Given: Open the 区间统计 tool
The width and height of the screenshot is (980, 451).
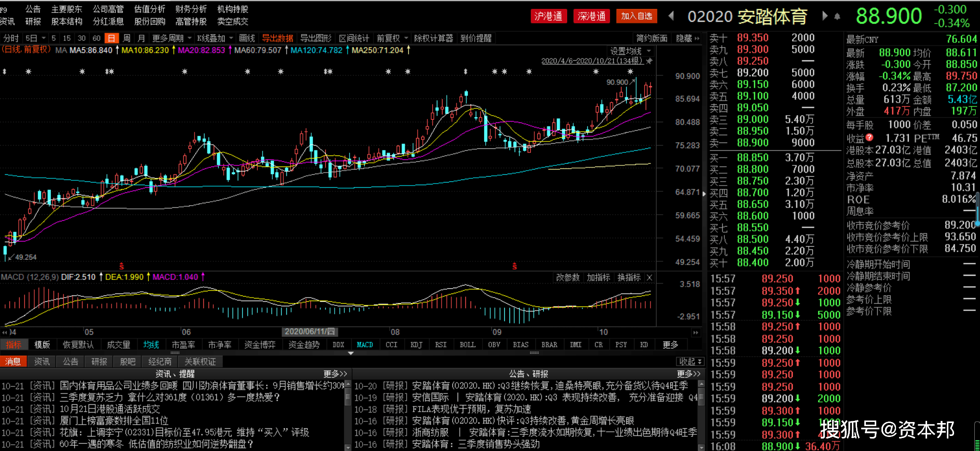Looking at the screenshot, I should [x=354, y=38].
